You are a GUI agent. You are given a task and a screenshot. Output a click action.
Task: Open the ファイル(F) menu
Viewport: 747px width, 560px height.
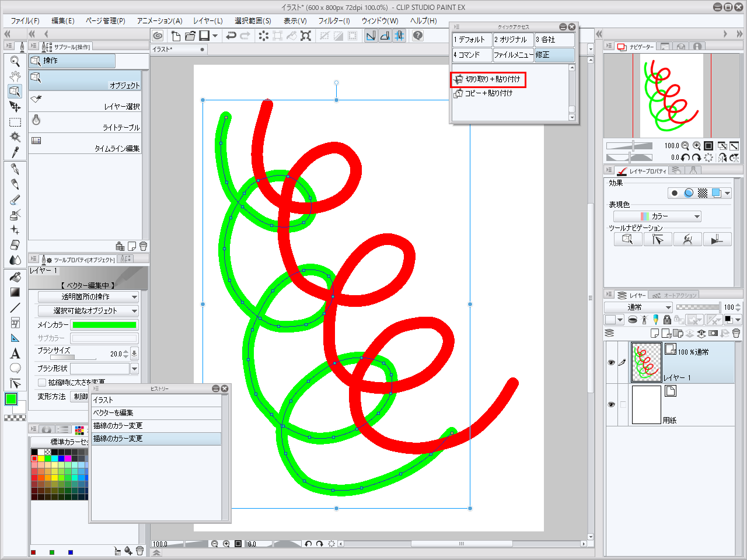point(25,20)
